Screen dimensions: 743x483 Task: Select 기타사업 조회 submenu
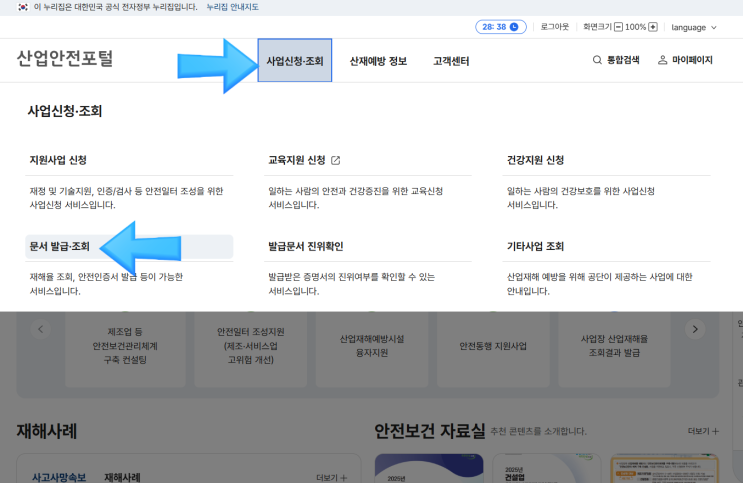[535, 246]
